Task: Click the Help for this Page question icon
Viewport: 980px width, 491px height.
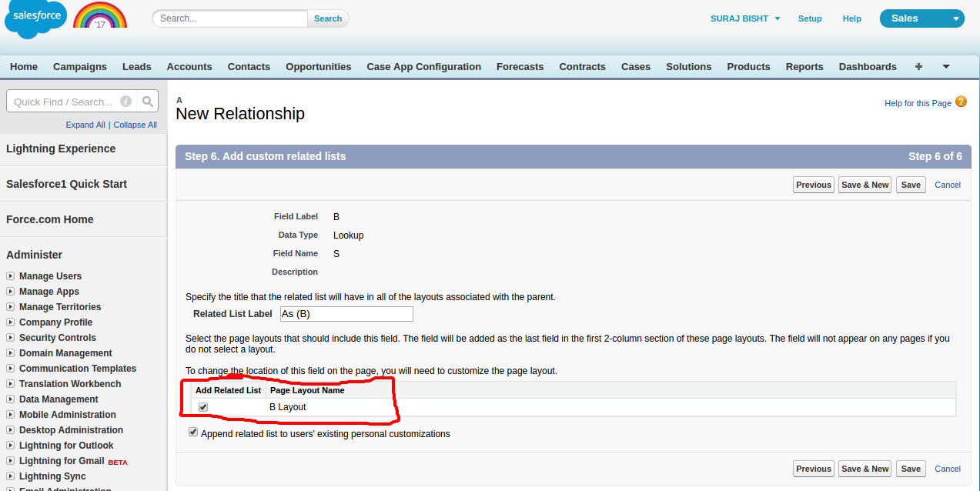Action: [961, 102]
